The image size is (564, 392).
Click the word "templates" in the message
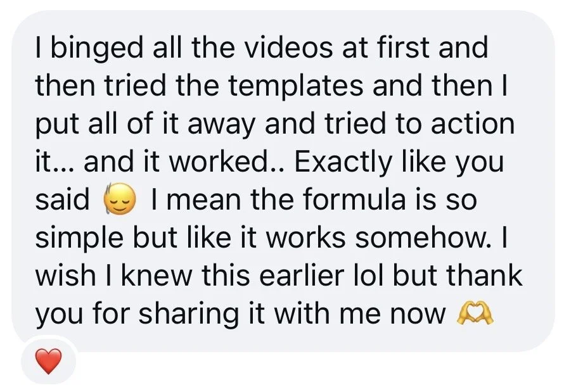pyautogui.click(x=295, y=87)
